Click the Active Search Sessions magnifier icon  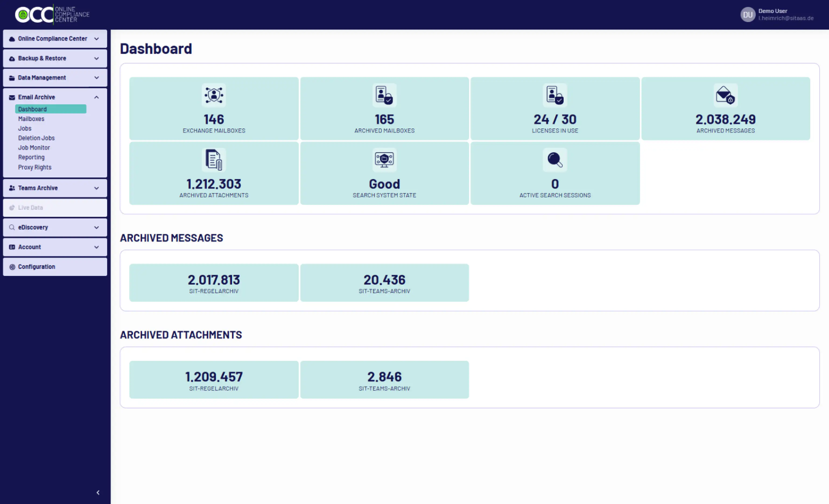click(555, 160)
